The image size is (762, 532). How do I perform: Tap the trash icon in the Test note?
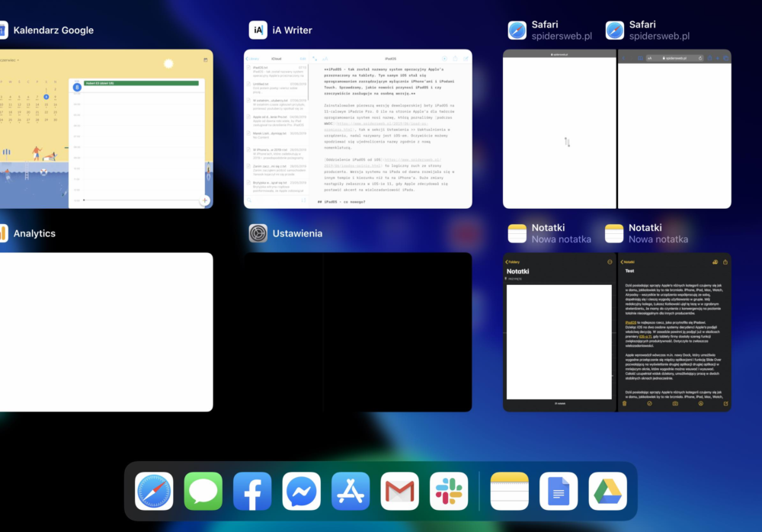625,403
